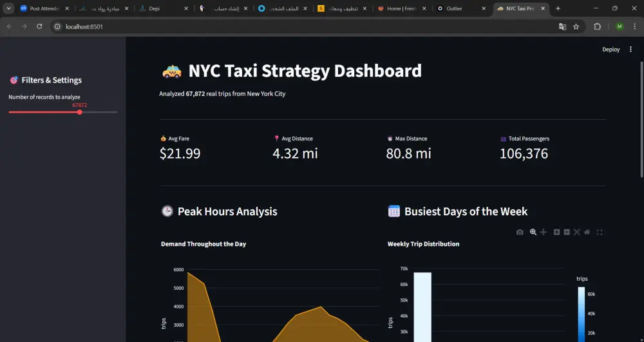Bookmark this page with the star icon

(576, 26)
